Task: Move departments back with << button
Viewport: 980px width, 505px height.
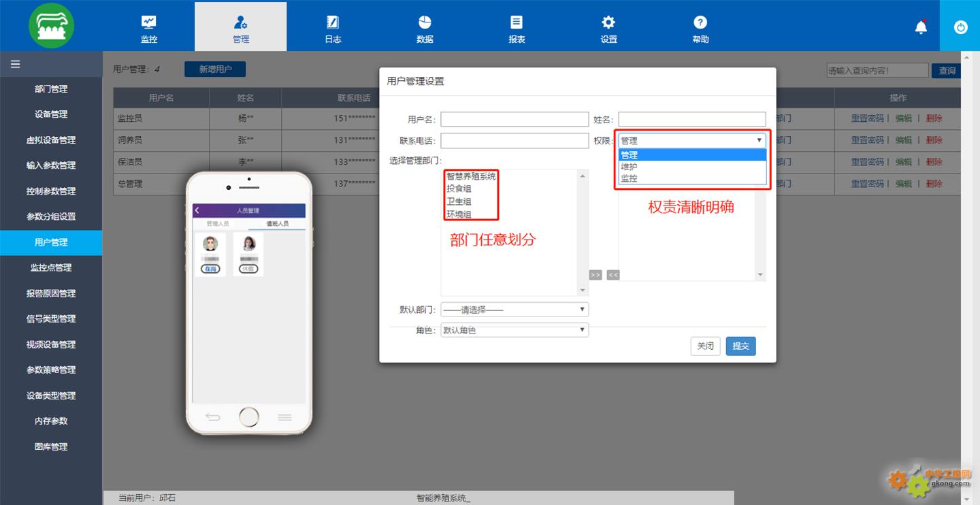Action: (613, 275)
